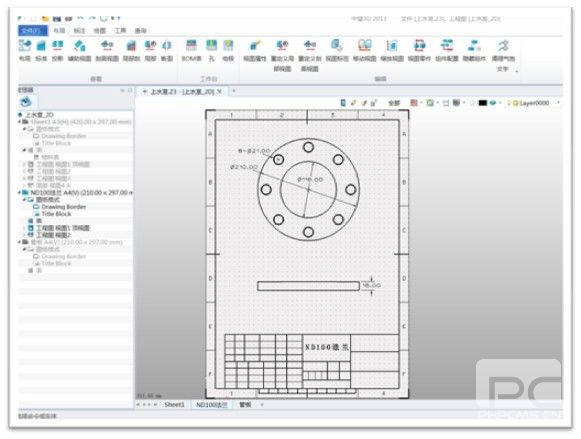Image resolution: width=581 pixels, height=439 pixels.
Task: Select the 标准 standard view tool
Action: pos(41,50)
